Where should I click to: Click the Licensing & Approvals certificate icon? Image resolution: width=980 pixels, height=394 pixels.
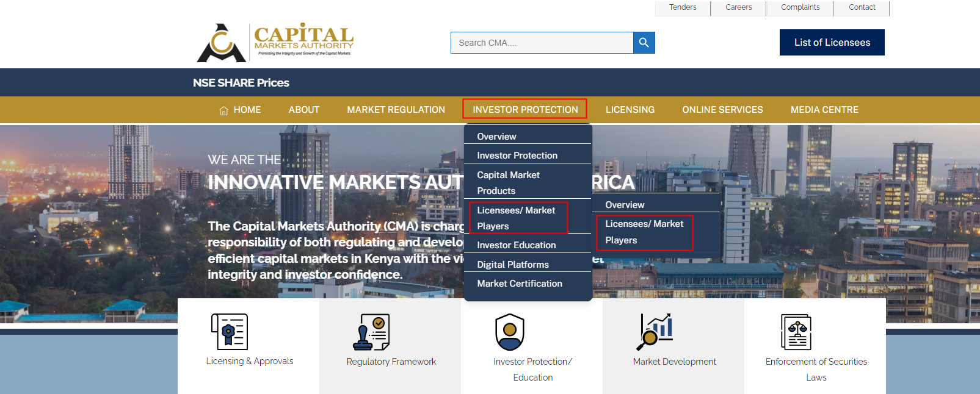click(230, 332)
